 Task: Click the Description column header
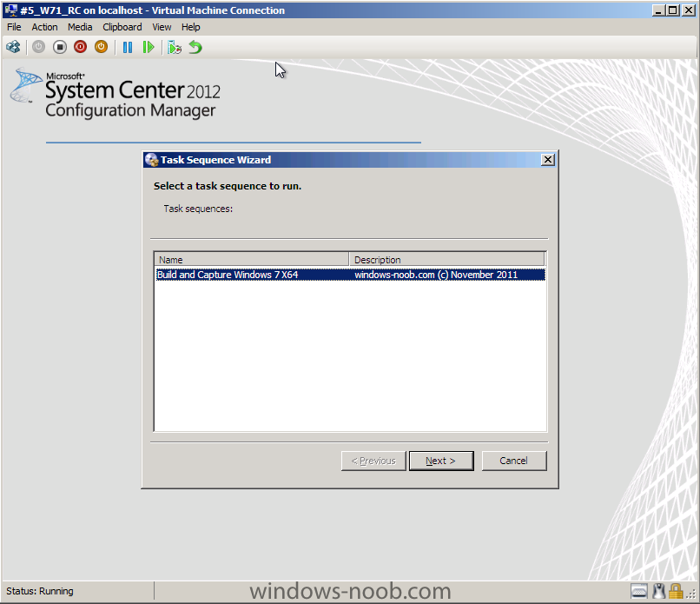(x=447, y=260)
